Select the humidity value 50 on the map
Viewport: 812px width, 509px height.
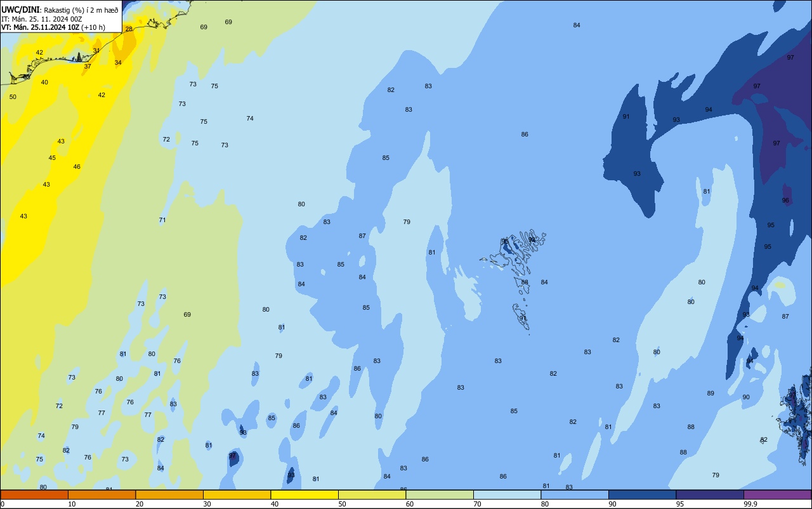13,97
